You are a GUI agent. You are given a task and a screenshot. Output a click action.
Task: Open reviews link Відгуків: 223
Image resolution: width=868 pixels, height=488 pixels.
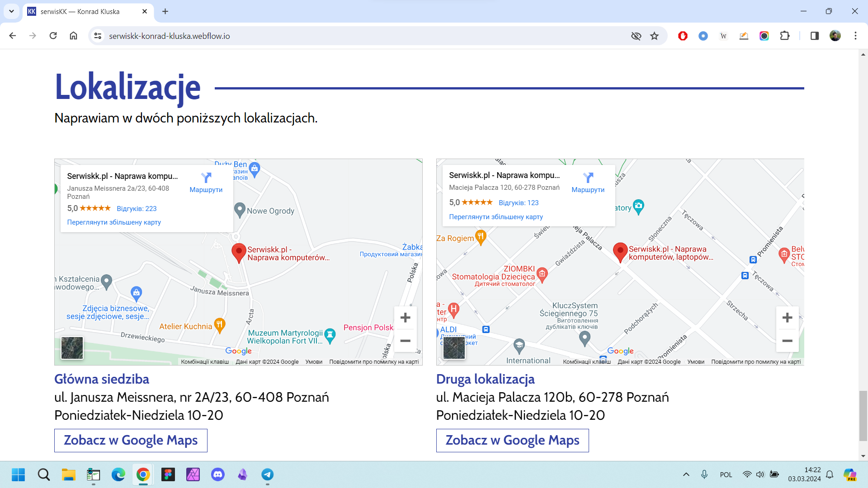point(137,209)
